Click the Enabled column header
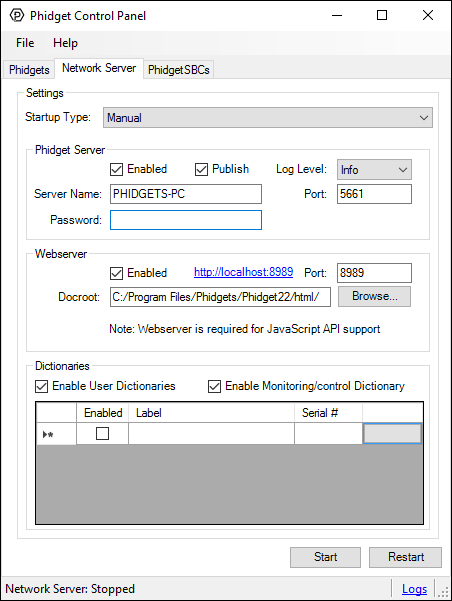 pos(103,413)
